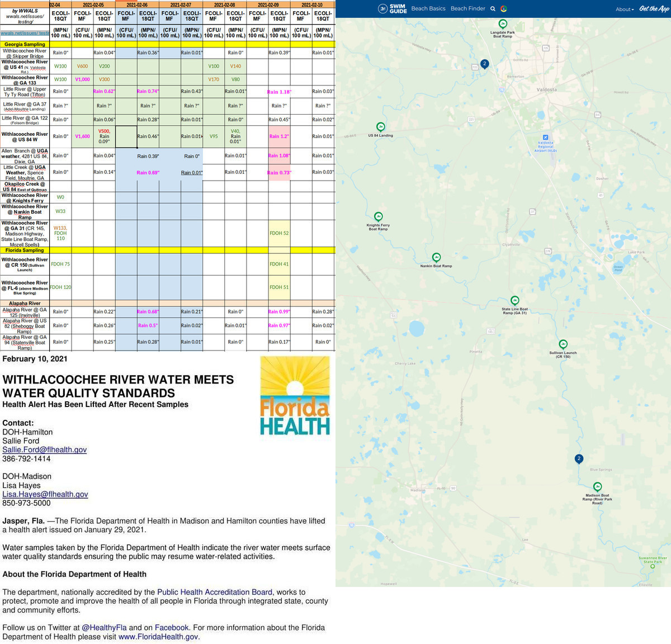Click the Withlacoochee River @ Skipper Bridge row label
The width and height of the screenshot is (671, 644).
tap(25, 53)
